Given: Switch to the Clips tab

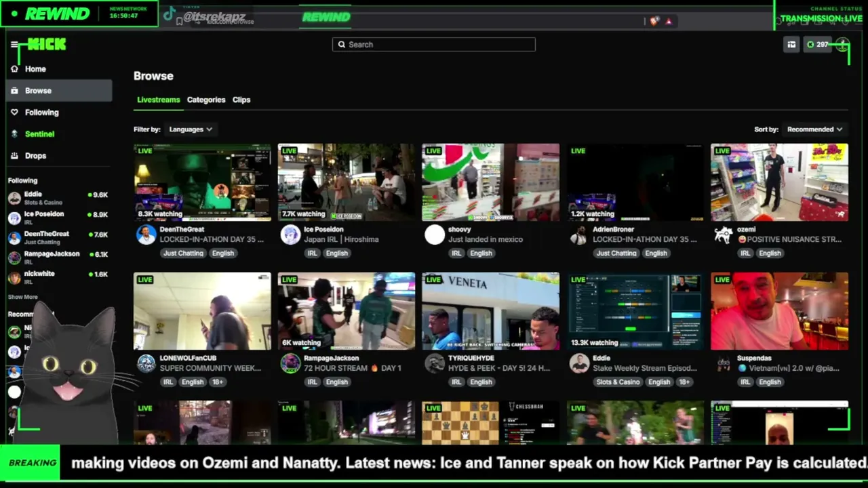Looking at the screenshot, I should click(241, 100).
